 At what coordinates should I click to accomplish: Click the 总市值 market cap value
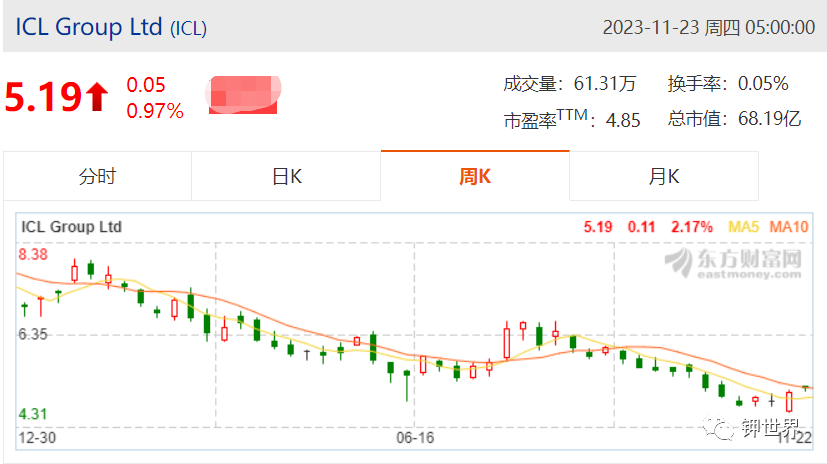point(769,119)
